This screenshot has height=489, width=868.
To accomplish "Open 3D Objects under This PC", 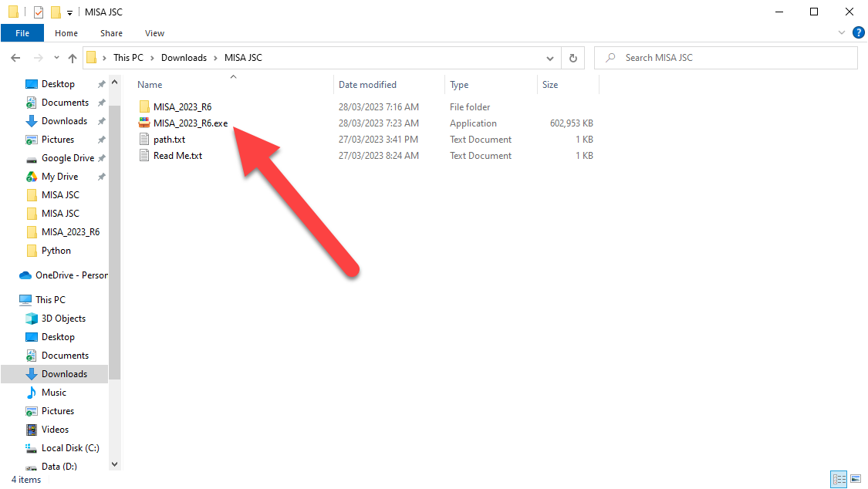I will [x=63, y=319].
